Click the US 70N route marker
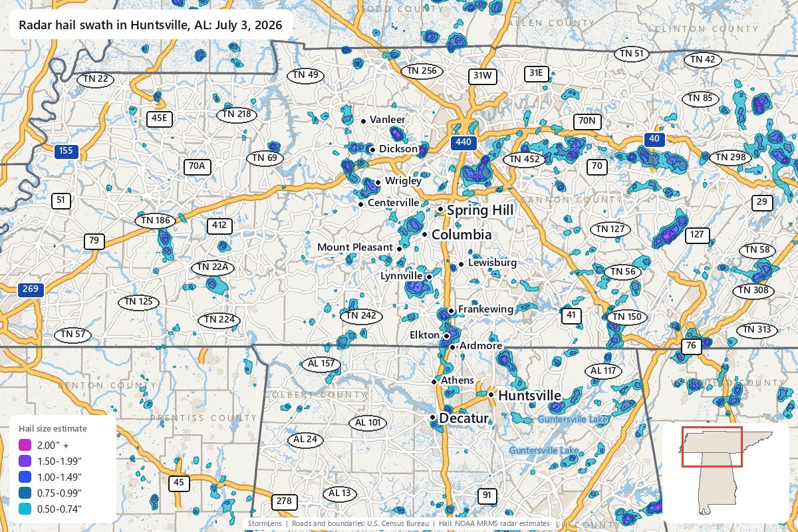This screenshot has width=798, height=532. point(588,121)
